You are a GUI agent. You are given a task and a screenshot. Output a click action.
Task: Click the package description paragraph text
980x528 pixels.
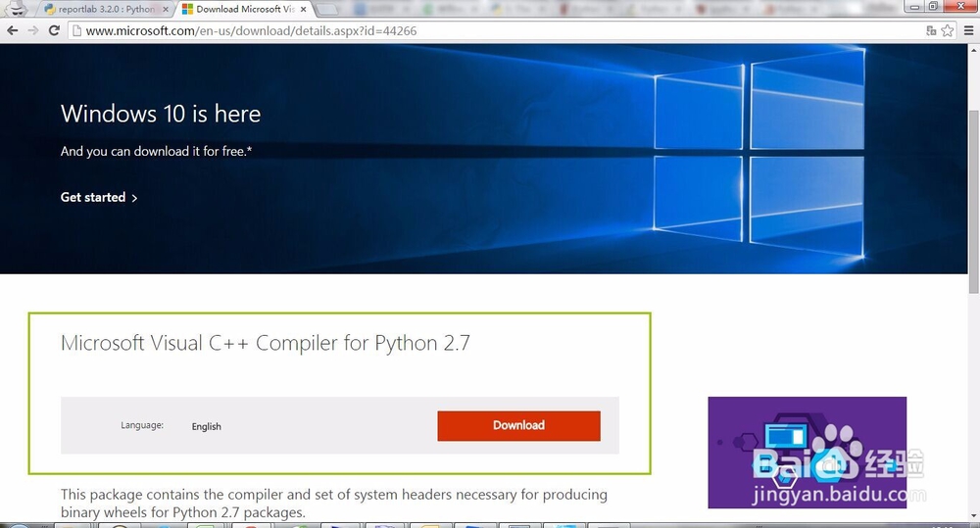click(334, 504)
